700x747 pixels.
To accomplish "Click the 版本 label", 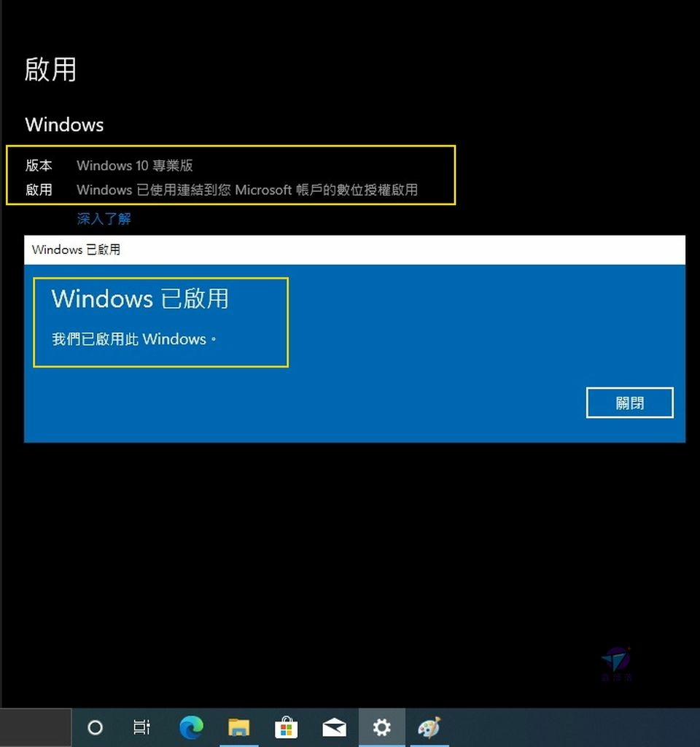I will coord(39,166).
